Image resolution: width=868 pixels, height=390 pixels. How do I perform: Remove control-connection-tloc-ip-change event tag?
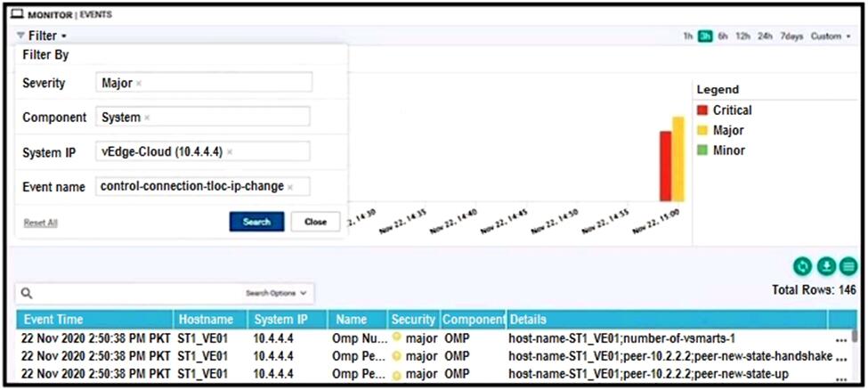290,187
